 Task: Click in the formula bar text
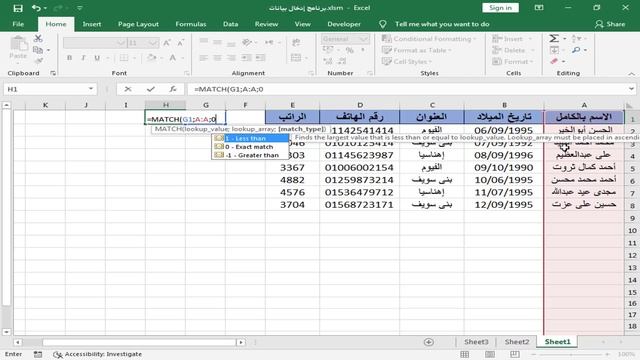(408, 89)
